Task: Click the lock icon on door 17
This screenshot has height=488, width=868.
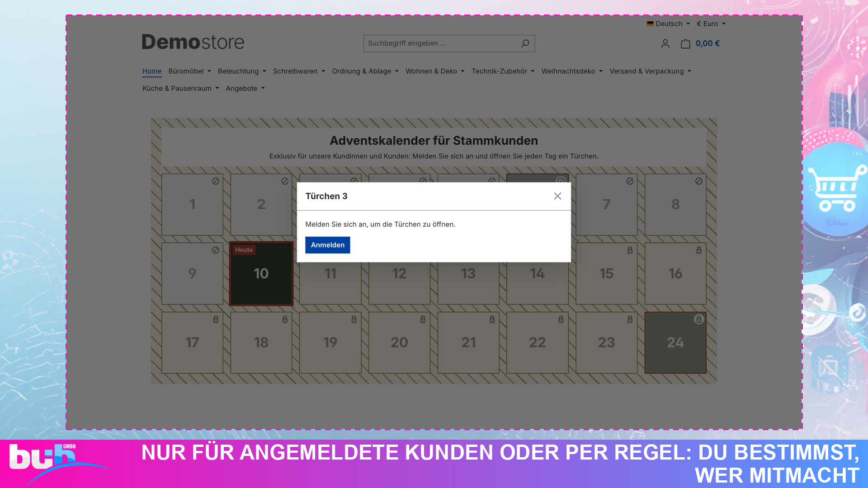Action: [216, 319]
